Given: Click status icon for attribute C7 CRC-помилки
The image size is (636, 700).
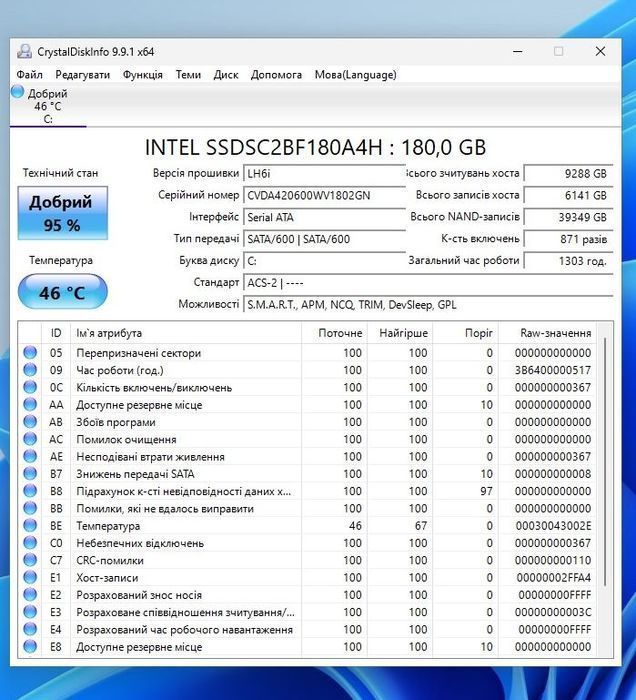Looking at the screenshot, I should [x=30, y=560].
